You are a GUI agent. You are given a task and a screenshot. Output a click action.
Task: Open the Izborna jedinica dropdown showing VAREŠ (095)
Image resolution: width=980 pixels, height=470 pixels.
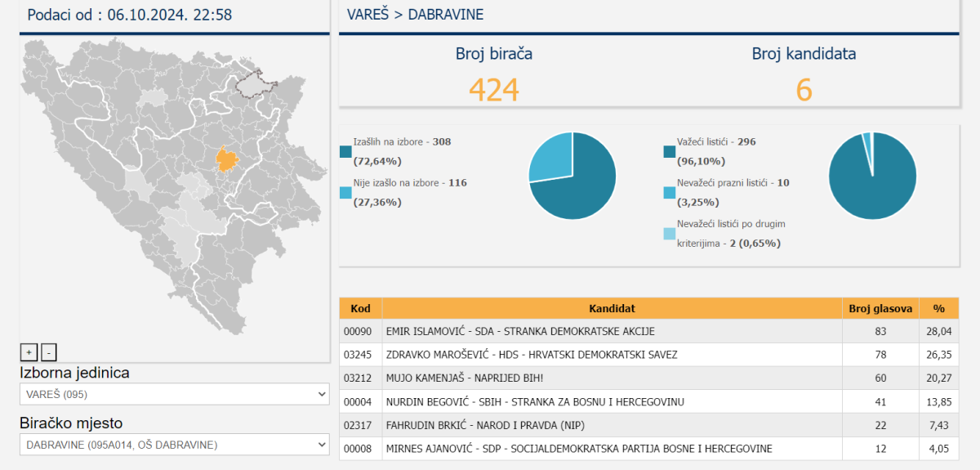pyautogui.click(x=175, y=394)
